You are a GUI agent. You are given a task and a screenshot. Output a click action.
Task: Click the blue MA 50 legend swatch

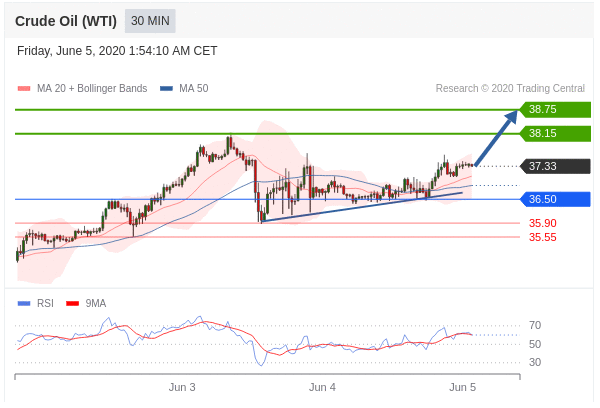tap(166, 89)
